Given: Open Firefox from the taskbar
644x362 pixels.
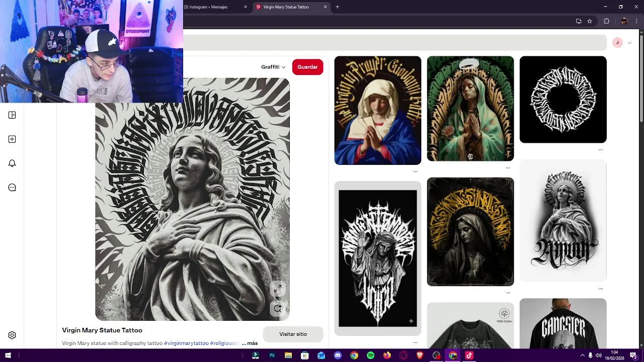Looking at the screenshot, I should click(x=387, y=355).
